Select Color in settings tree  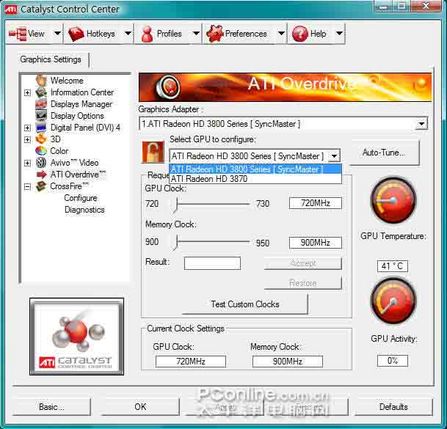tap(59, 151)
